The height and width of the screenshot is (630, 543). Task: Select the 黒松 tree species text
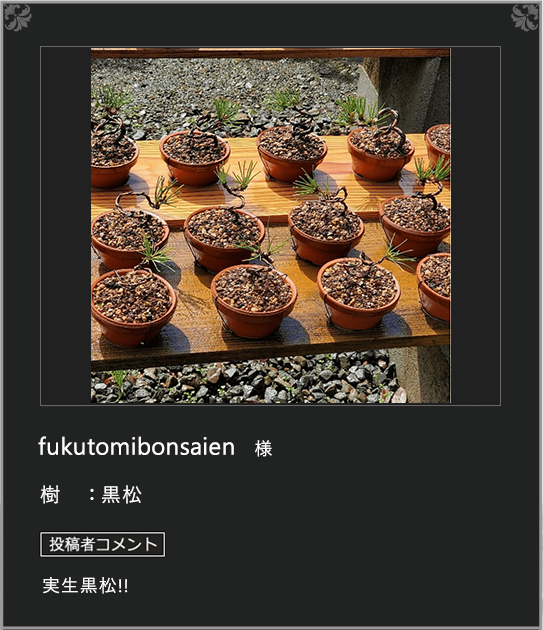coord(121,495)
